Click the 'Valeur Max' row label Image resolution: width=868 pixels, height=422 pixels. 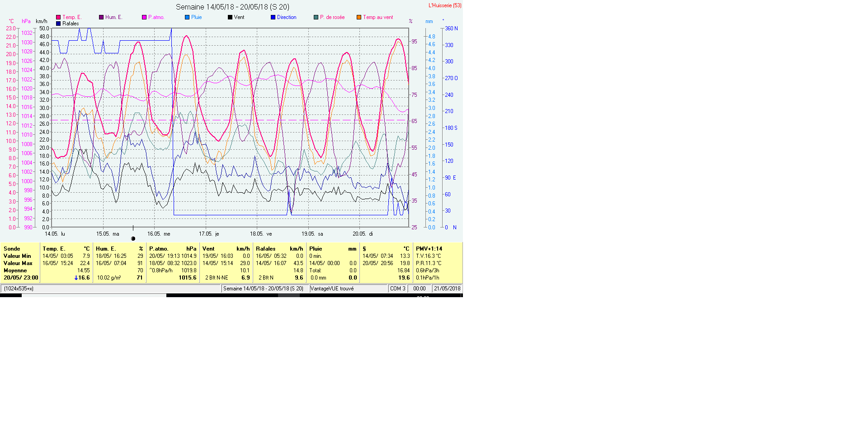point(18,263)
